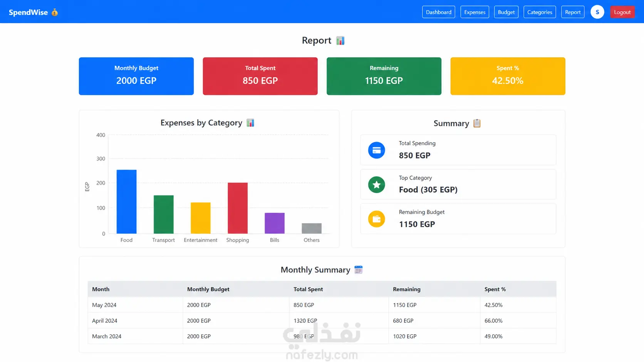The height and width of the screenshot is (362, 644).
Task: Select the April 2024 table row
Action: coord(322,320)
